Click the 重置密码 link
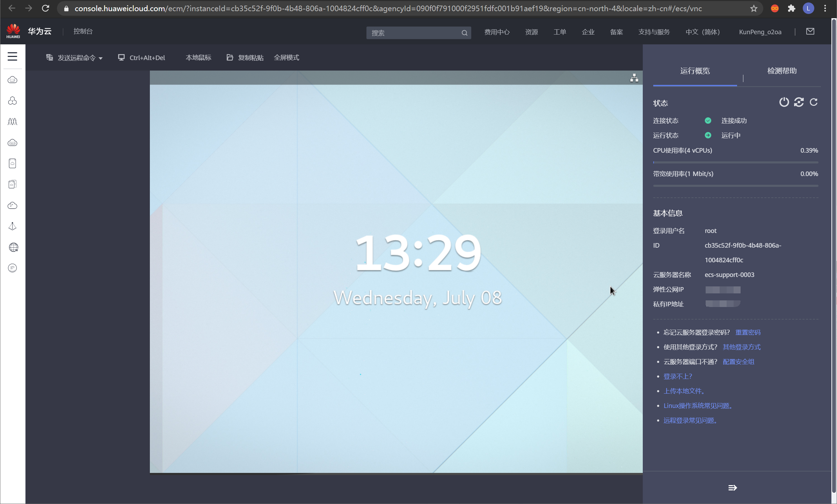The height and width of the screenshot is (504, 837). coord(748,332)
